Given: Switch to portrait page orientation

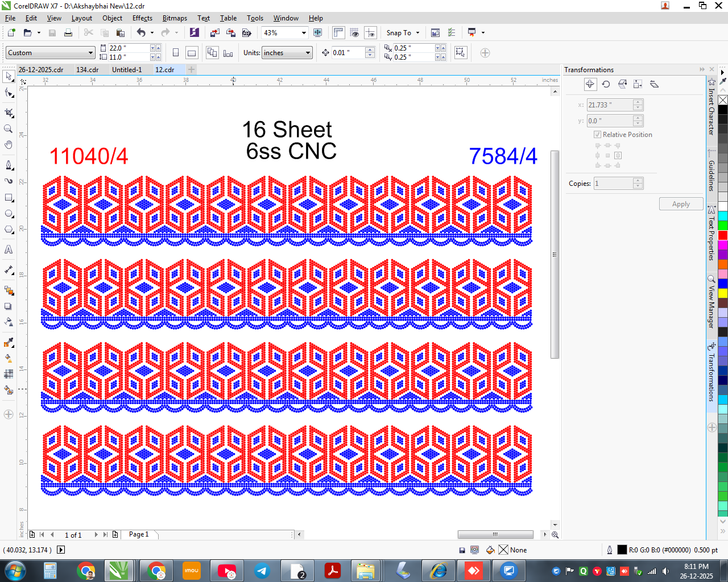Looking at the screenshot, I should 176,53.
